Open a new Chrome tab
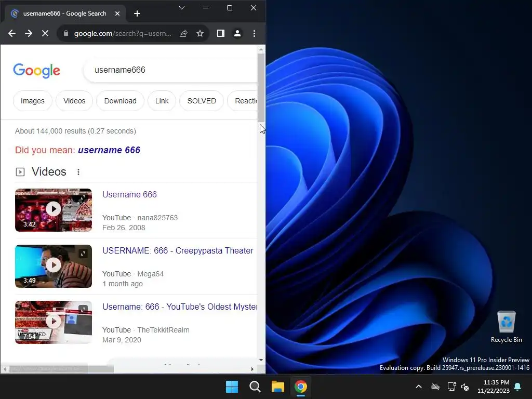The image size is (532, 399). pos(137,14)
